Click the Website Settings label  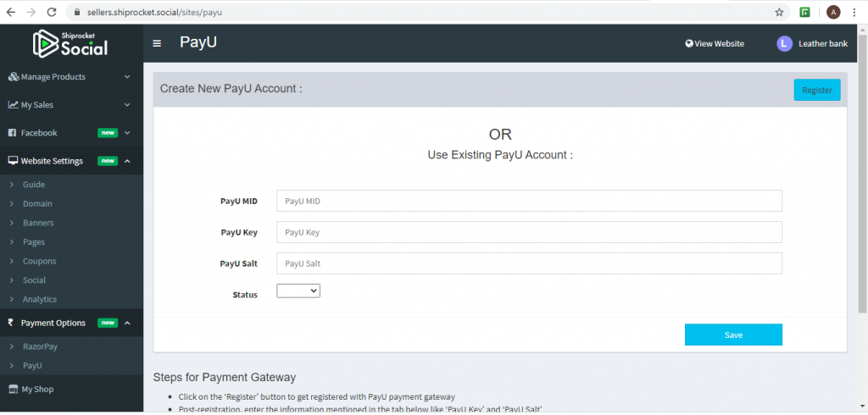tap(52, 161)
